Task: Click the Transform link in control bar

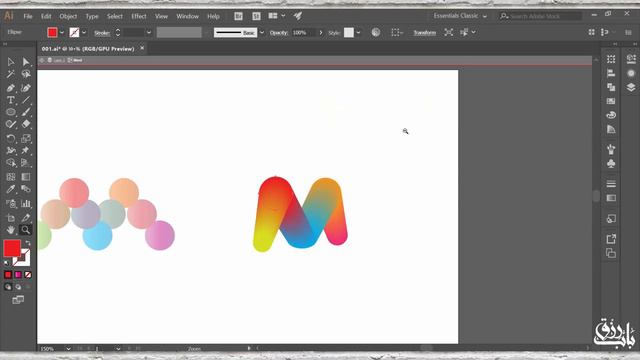Action: click(x=424, y=33)
